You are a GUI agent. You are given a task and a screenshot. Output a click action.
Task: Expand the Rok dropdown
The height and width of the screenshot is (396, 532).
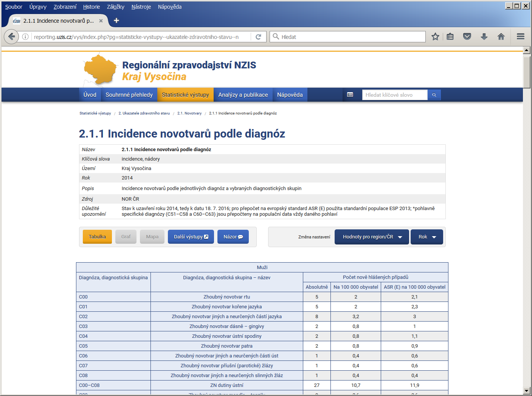click(427, 237)
